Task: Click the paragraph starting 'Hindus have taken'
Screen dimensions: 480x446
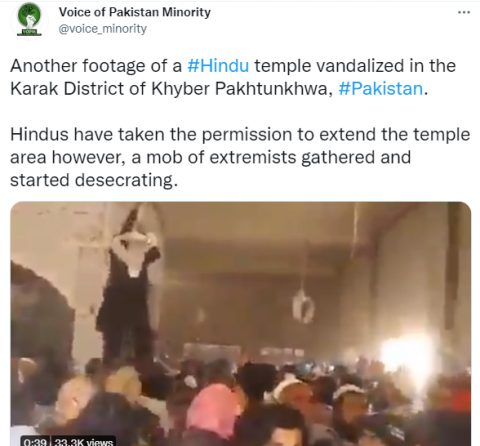Action: click(x=240, y=157)
